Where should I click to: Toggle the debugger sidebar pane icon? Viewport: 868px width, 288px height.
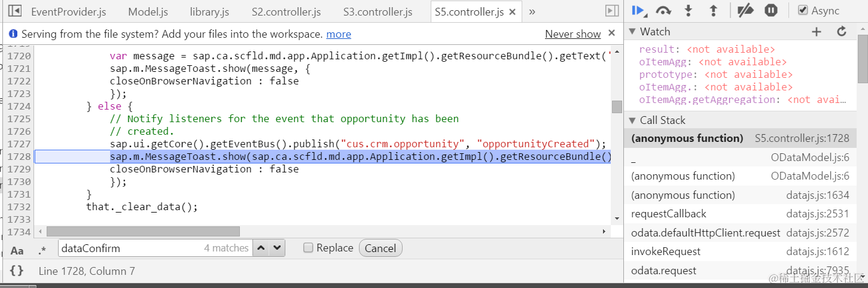pyautogui.click(x=611, y=11)
